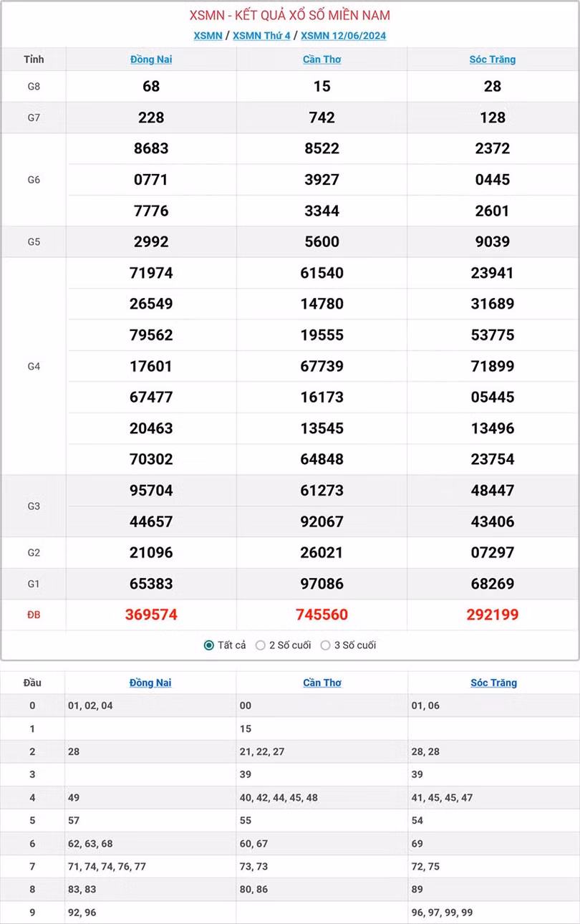Click the ĐB row label
This screenshot has width=580, height=924.
34,615
